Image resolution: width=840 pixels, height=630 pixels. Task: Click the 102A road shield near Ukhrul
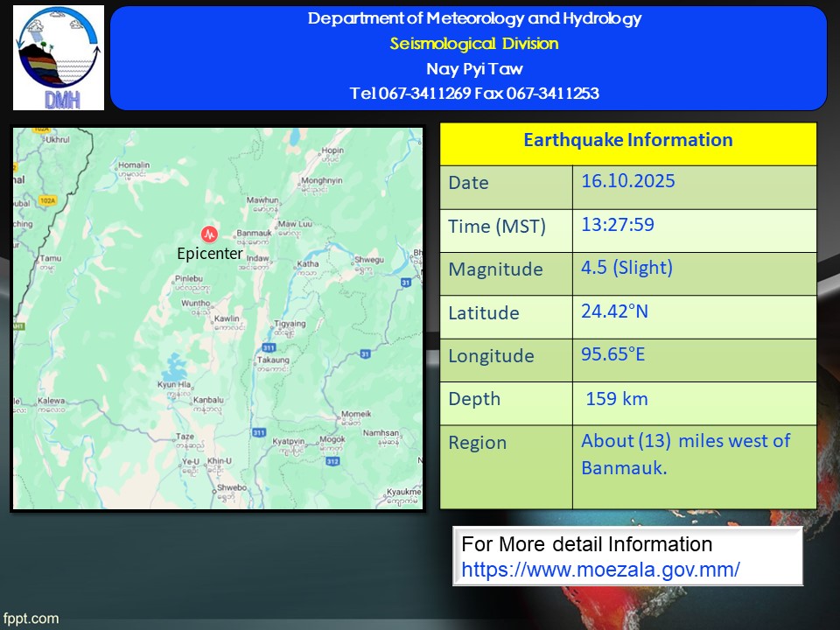(39, 129)
